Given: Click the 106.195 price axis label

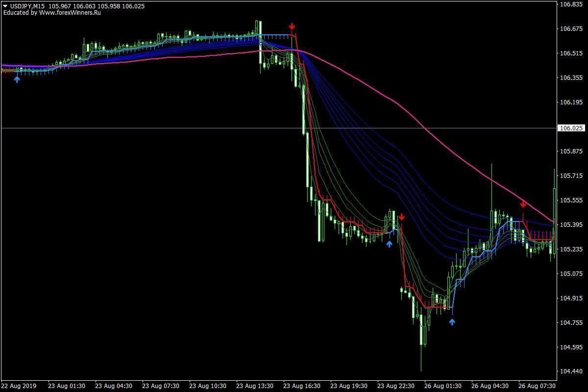Looking at the screenshot, I should coord(571,102).
